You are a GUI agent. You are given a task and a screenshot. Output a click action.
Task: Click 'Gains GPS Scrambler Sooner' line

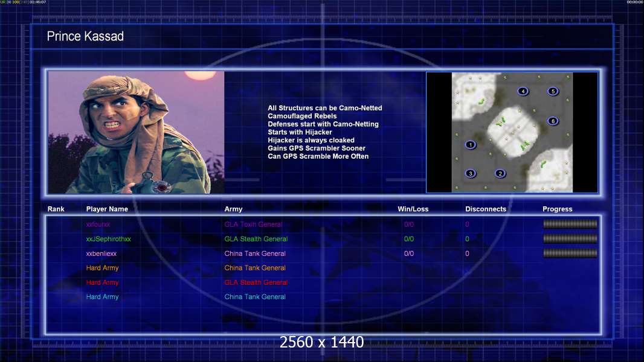click(x=317, y=148)
